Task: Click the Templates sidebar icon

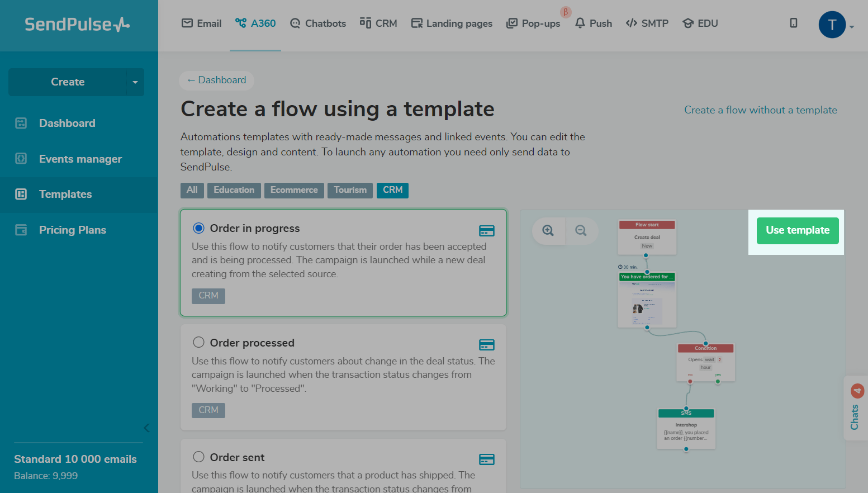Action: tap(21, 194)
